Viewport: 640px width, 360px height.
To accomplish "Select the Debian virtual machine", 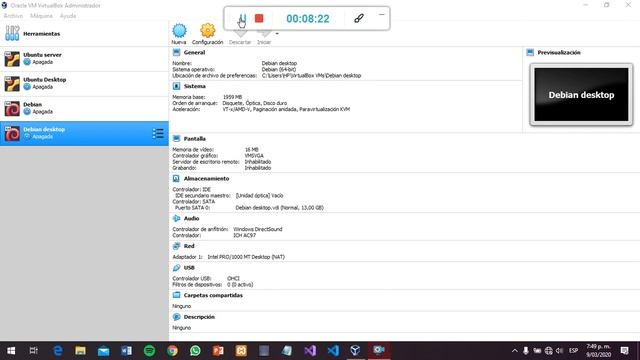I will 84,109.
